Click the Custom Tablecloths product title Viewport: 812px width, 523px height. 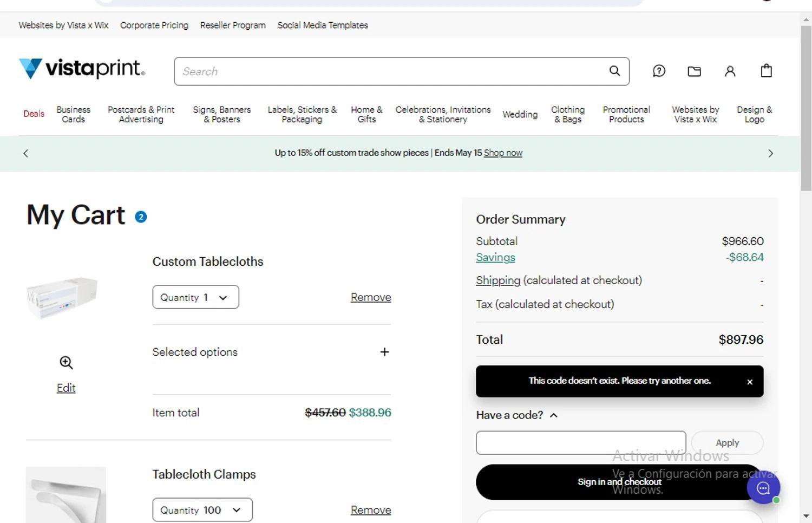tap(208, 261)
